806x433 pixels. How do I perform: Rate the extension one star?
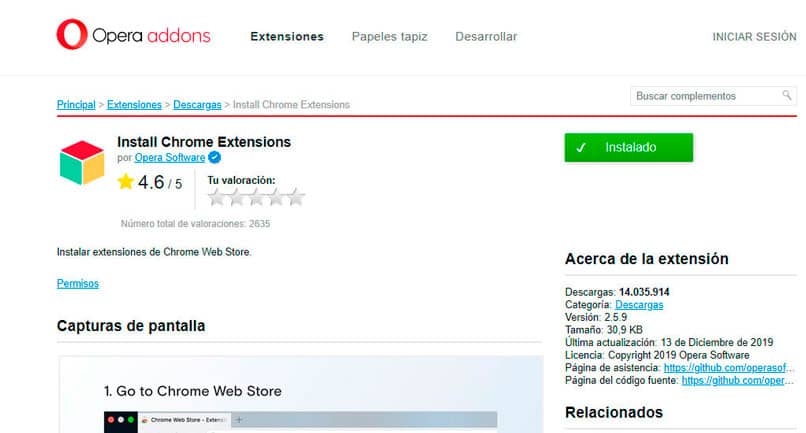216,197
